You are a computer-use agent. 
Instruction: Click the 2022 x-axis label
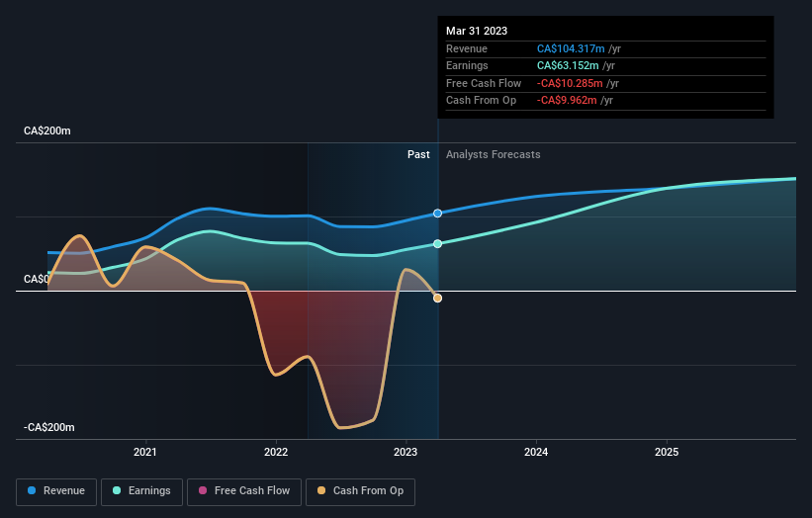click(x=276, y=452)
